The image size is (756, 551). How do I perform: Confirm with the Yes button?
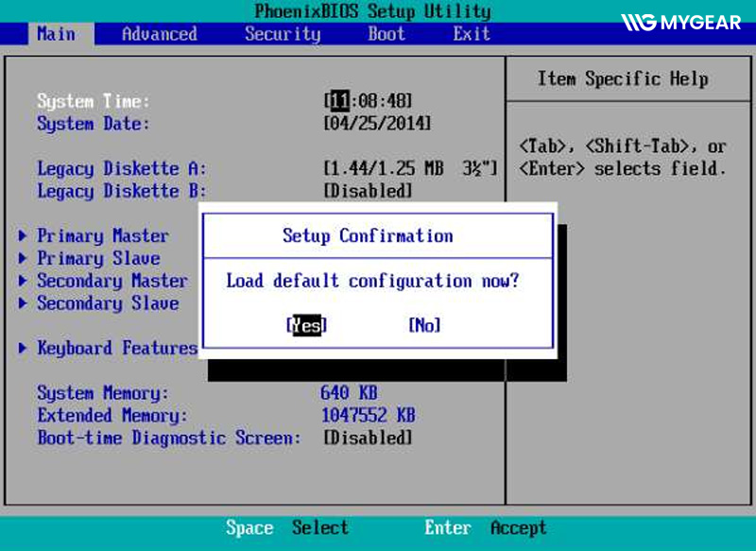[307, 325]
